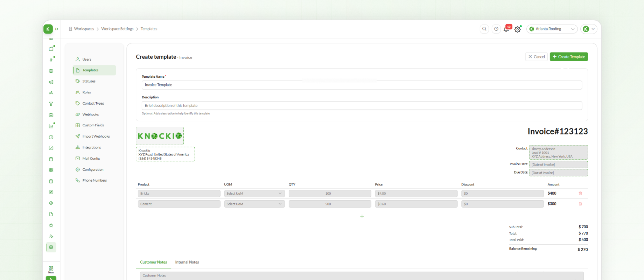The width and height of the screenshot is (644, 280).
Task: Click the Templates breadcrumb
Action: coord(149,29)
